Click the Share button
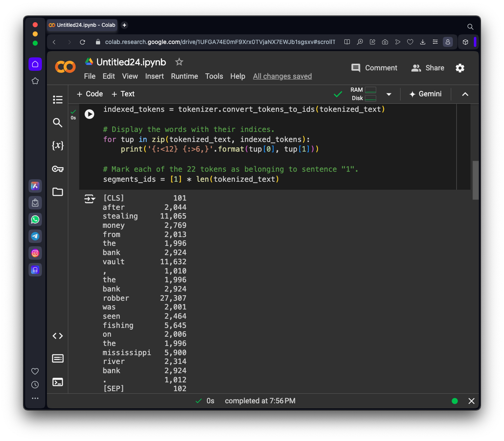The height and width of the screenshot is (441, 504). point(428,68)
